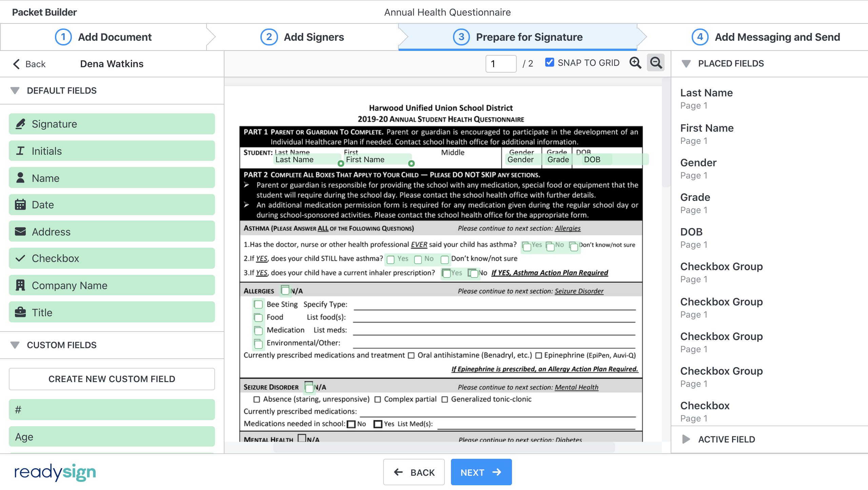Check the Bee Sting allergy checkbox

click(258, 304)
